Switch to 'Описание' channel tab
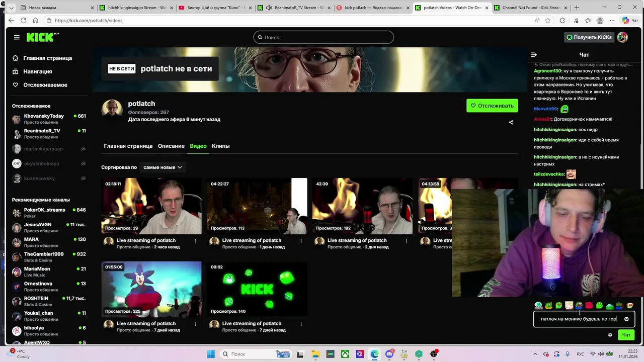 pyautogui.click(x=171, y=146)
